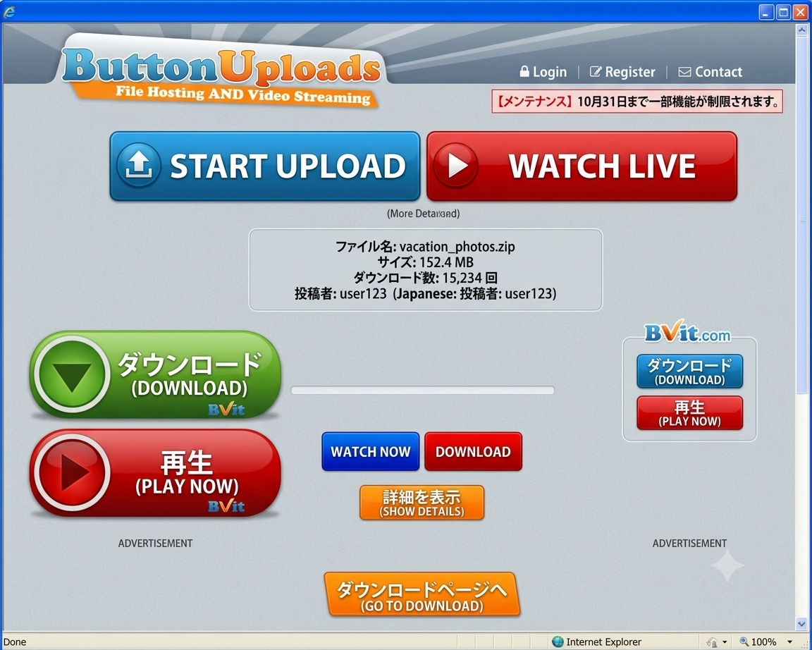
Task: Click the progress bar under the file info
Action: (x=423, y=390)
